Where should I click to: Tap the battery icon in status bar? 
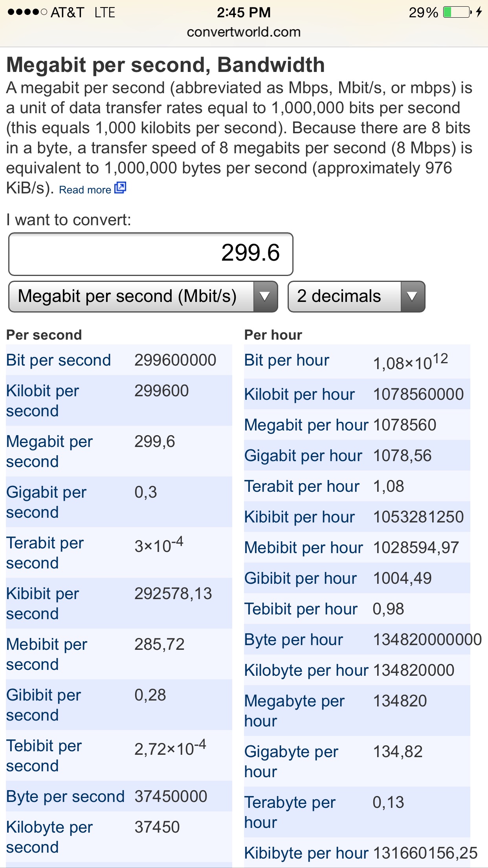coord(457,12)
